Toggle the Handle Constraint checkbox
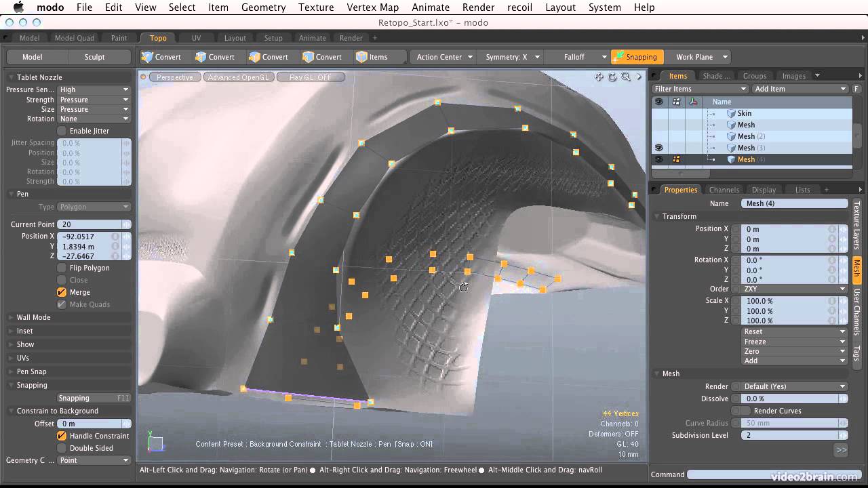Screen dimensions: 868x488 [x=62, y=436]
